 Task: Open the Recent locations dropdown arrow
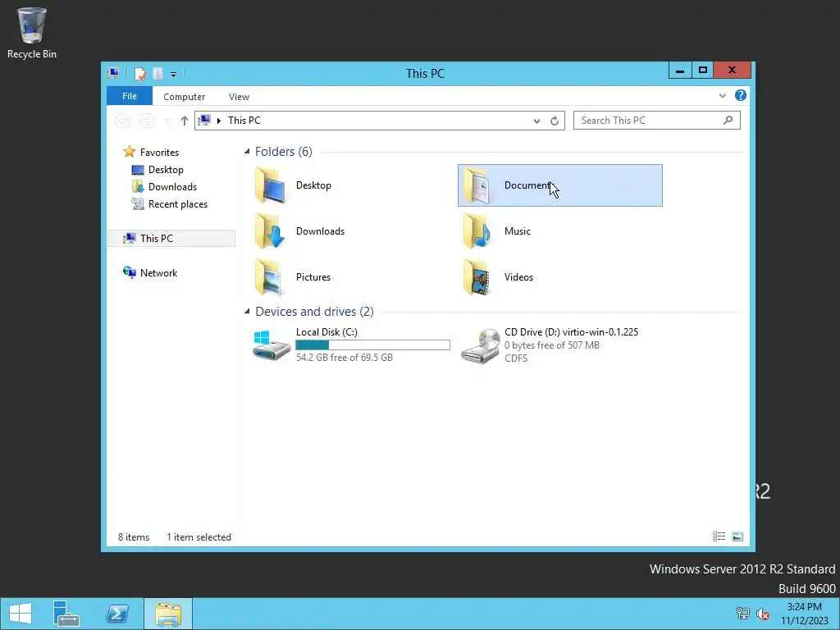167,121
